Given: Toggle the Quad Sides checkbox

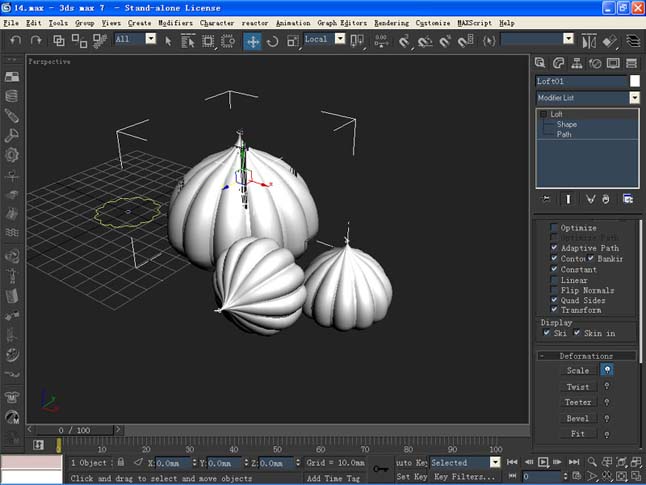Looking at the screenshot, I should [x=555, y=300].
